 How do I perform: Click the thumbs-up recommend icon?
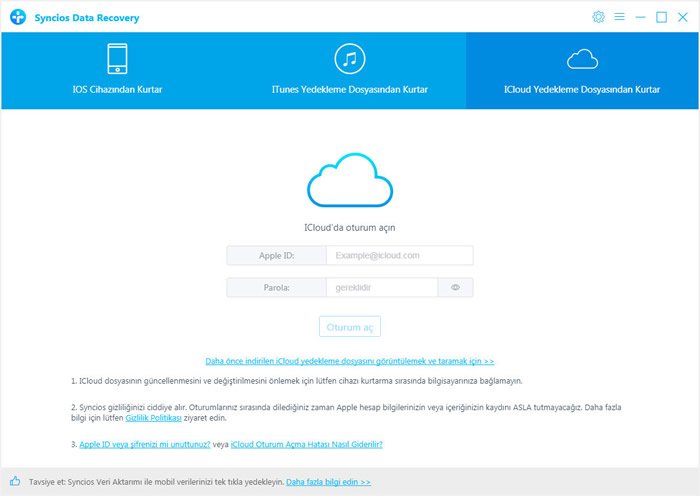[x=15, y=481]
